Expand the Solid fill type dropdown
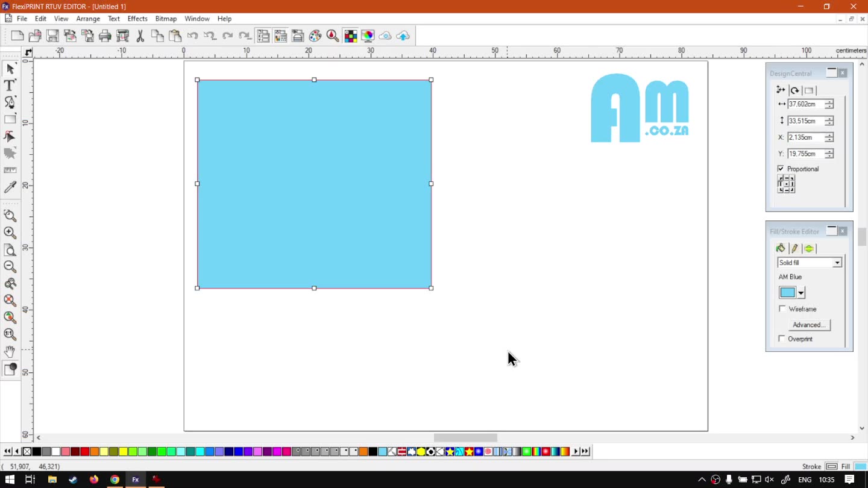This screenshot has height=488, width=868. coord(837,263)
